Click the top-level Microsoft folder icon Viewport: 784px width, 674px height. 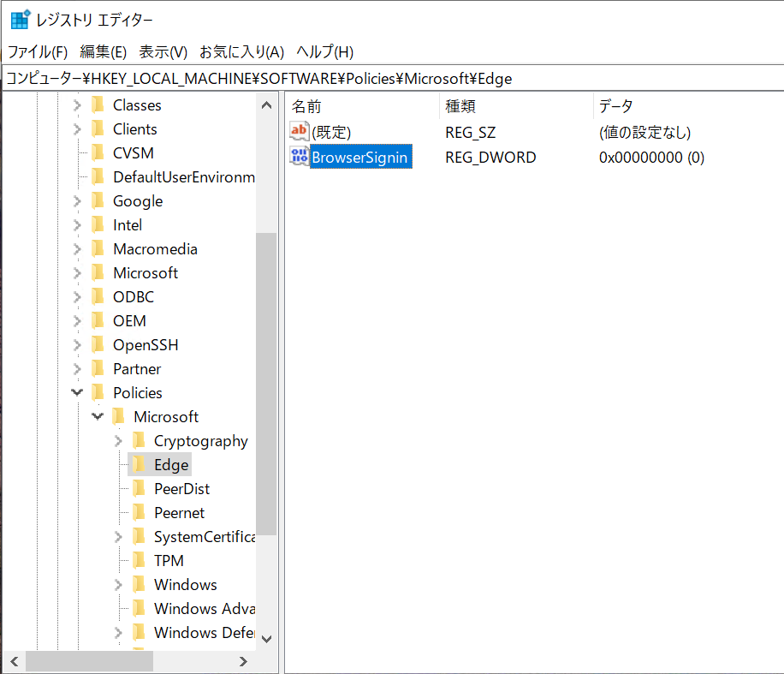click(x=98, y=272)
